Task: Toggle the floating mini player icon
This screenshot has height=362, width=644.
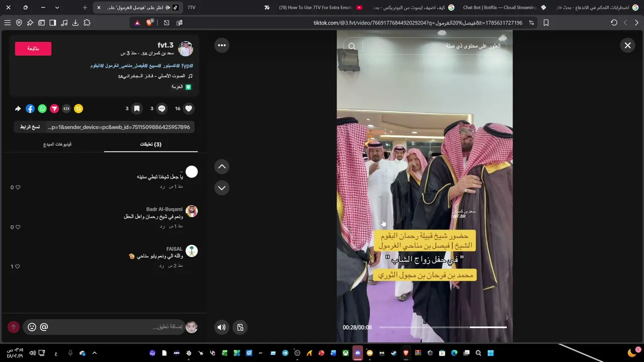Action: [240, 327]
